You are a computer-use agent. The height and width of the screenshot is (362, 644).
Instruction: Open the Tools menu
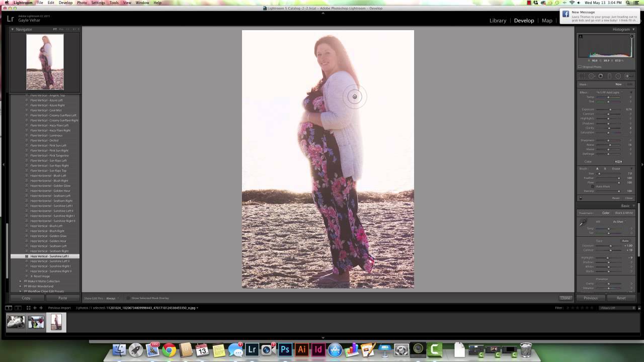click(114, 3)
